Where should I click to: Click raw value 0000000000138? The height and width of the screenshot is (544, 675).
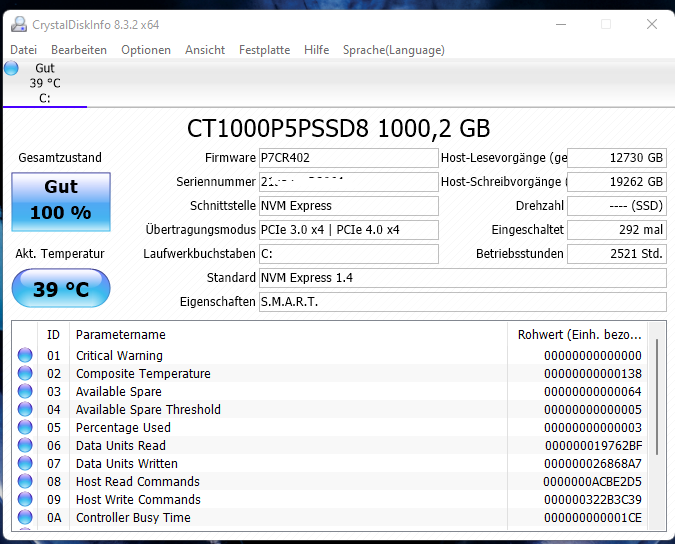(x=593, y=374)
